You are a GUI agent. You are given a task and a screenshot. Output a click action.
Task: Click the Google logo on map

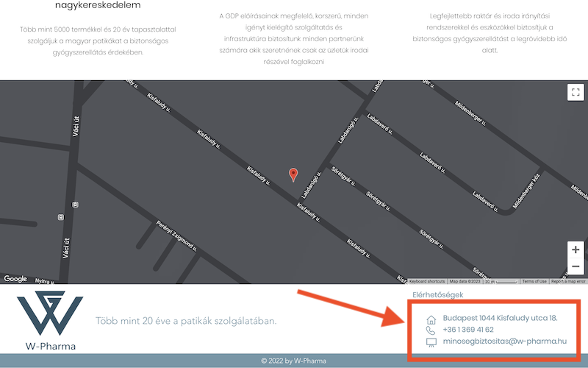[15, 279]
